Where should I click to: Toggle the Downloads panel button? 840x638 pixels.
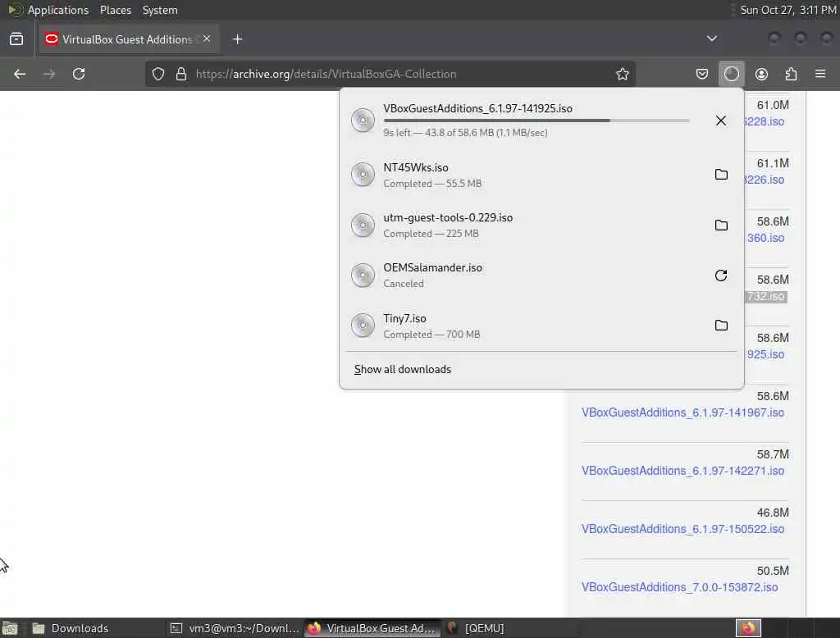point(731,74)
